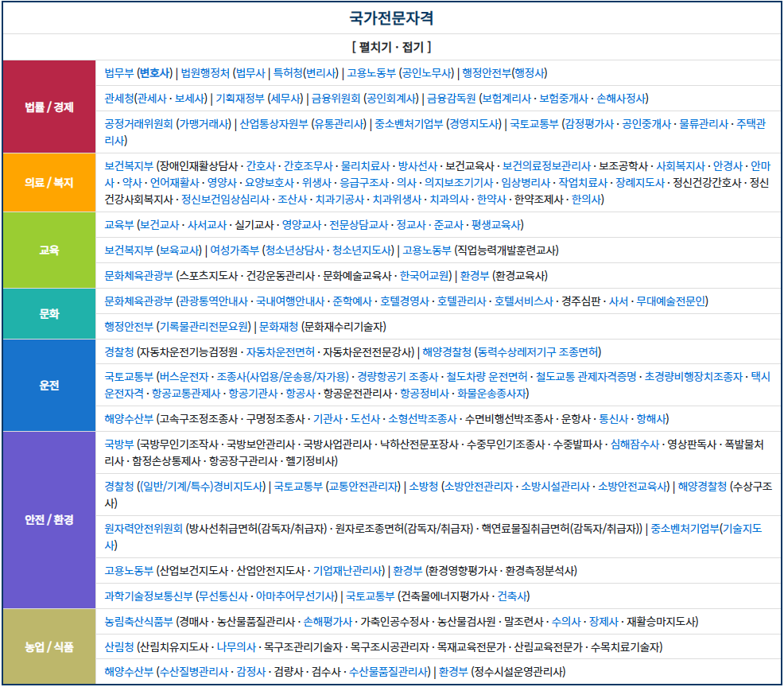Open the 기획재정부 link
This screenshot has width=784, height=687.
tap(240, 99)
